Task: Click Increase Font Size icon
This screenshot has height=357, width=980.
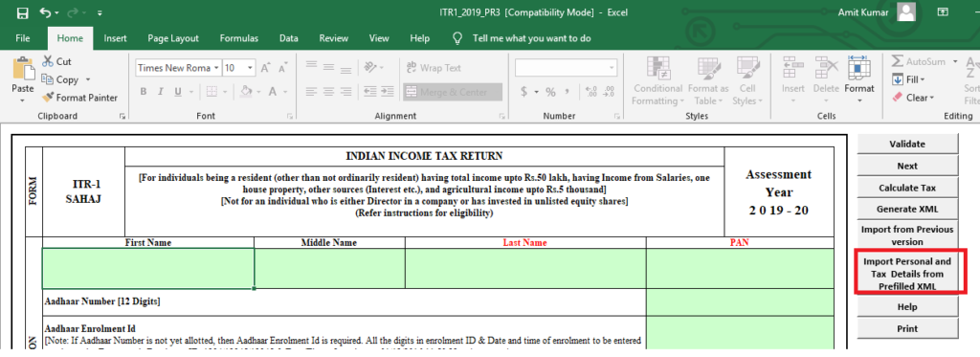Action: click(x=266, y=68)
